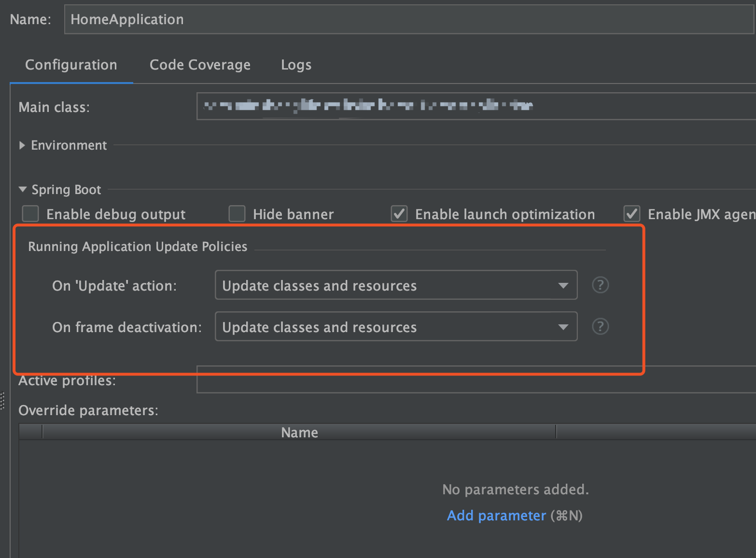This screenshot has height=558, width=756.
Task: Click help icon beside On 'Update' action
Action: pos(600,285)
